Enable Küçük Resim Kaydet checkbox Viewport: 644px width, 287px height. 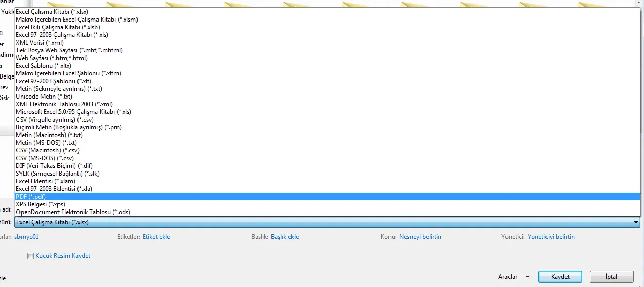30,256
